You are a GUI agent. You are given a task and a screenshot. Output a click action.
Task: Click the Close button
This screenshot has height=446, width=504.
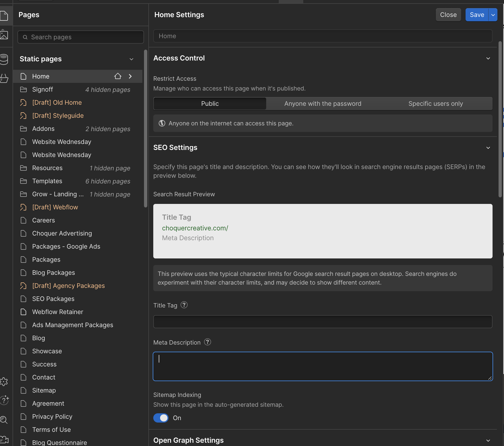click(448, 15)
